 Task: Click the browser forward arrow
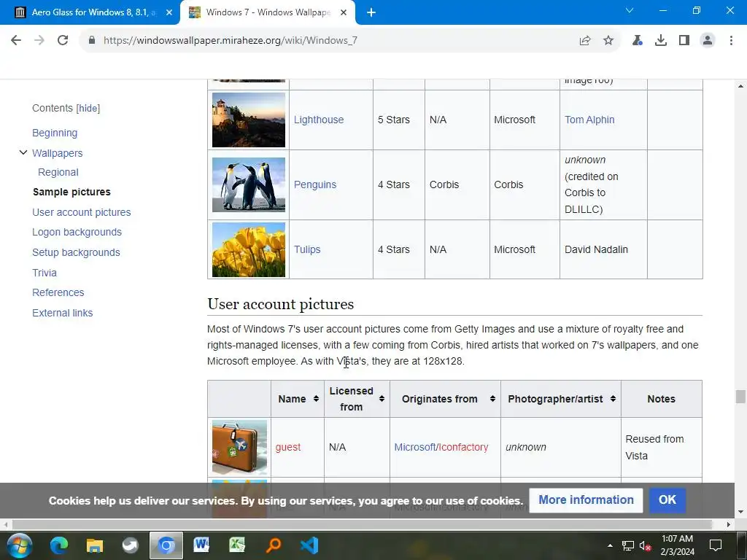39,40
